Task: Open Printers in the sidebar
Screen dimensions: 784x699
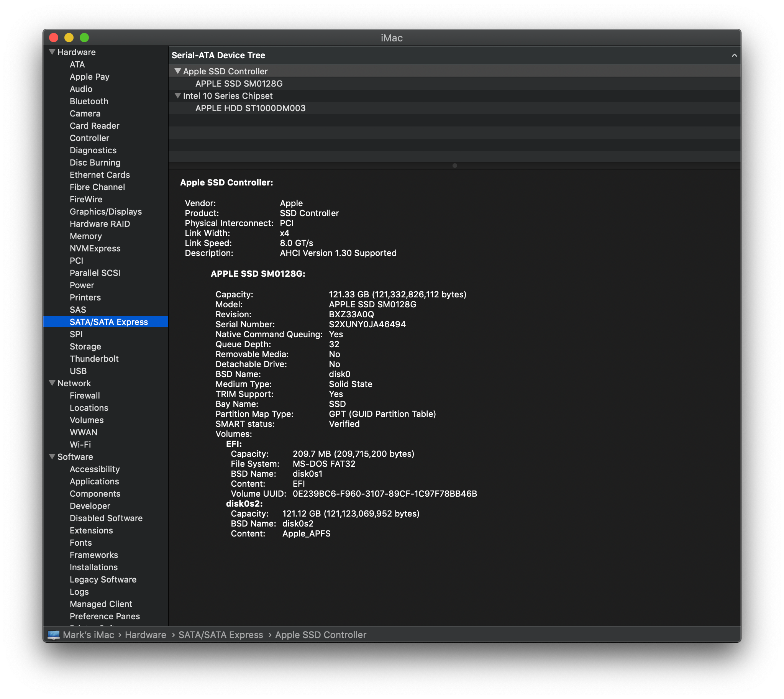Action: (85, 298)
